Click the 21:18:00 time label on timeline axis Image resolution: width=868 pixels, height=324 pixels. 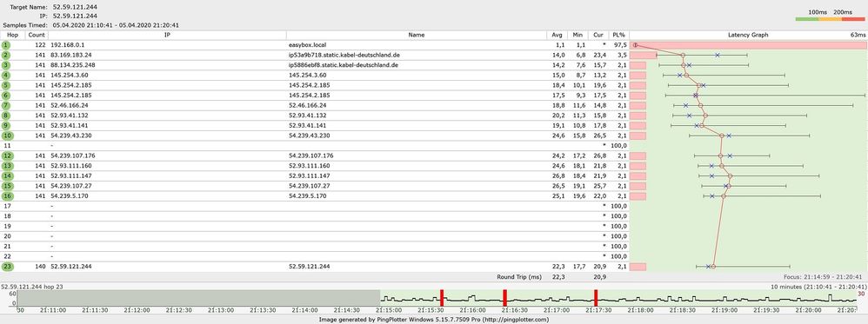pos(640,311)
